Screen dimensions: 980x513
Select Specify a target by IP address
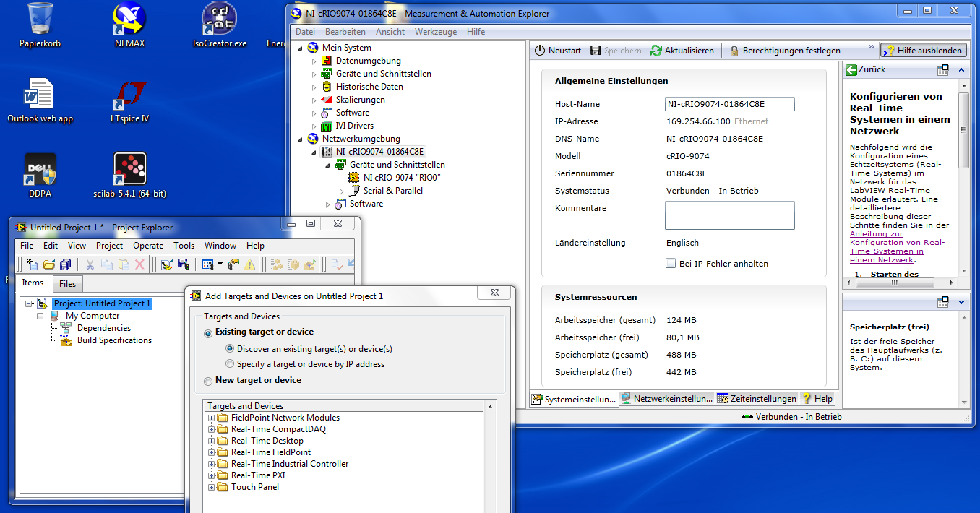click(231, 364)
